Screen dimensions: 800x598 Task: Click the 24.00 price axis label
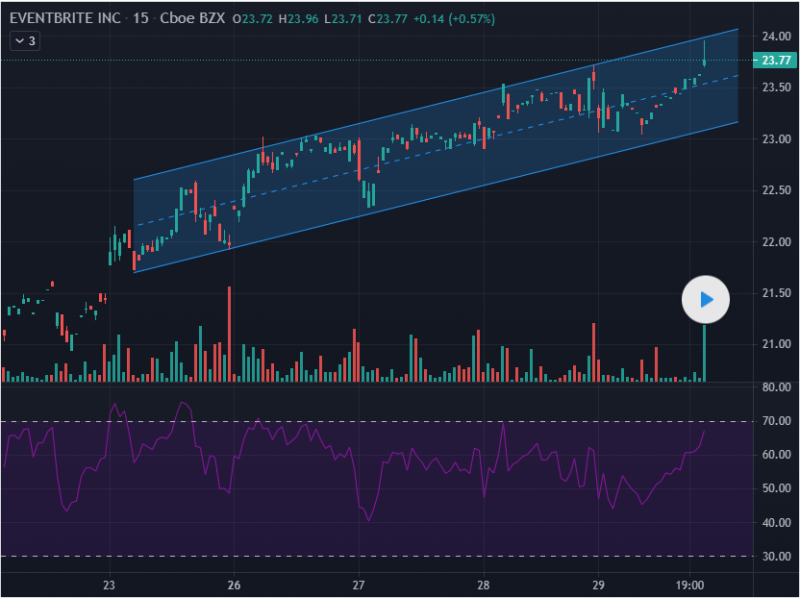pyautogui.click(x=776, y=36)
